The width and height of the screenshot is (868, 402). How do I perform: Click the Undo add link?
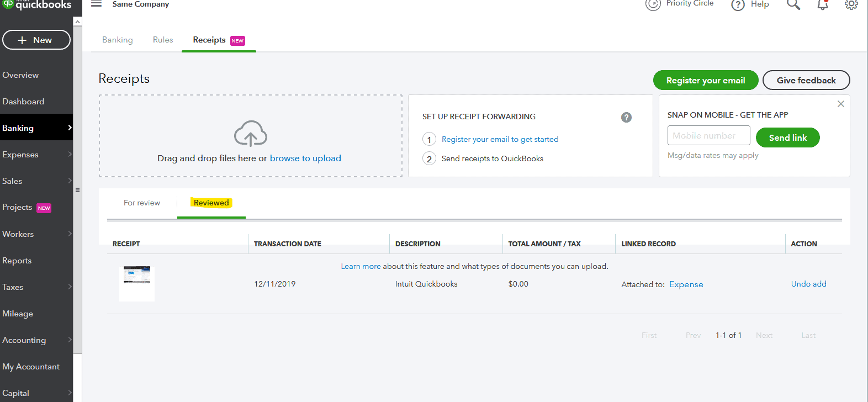pyautogui.click(x=809, y=284)
